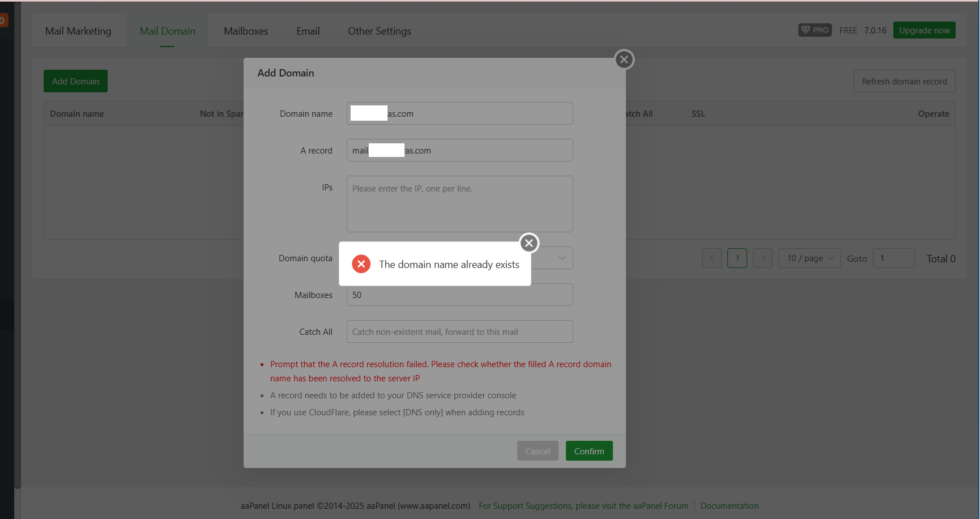
Task: Click the Upgrade now button
Action: (924, 30)
